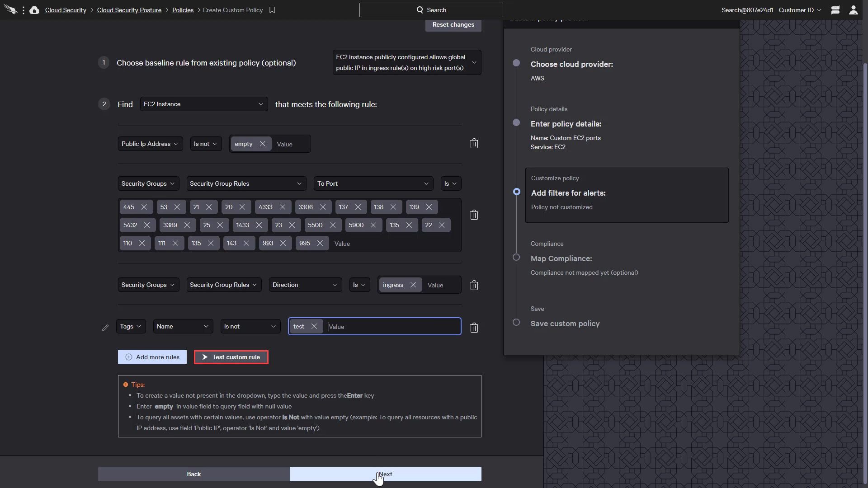Screen dimensions: 868x488
Task: Delete the Tags Name rule
Action: point(474,328)
